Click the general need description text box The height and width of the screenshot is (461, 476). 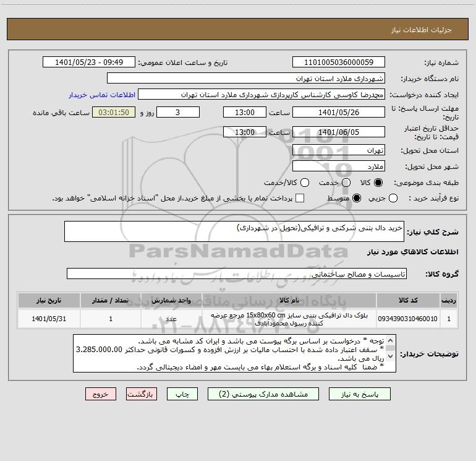(x=234, y=231)
